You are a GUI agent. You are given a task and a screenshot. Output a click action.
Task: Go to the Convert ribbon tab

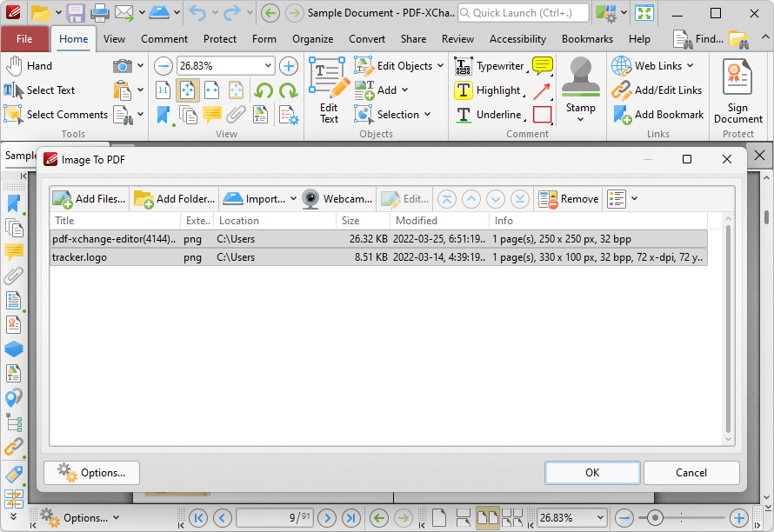(367, 39)
